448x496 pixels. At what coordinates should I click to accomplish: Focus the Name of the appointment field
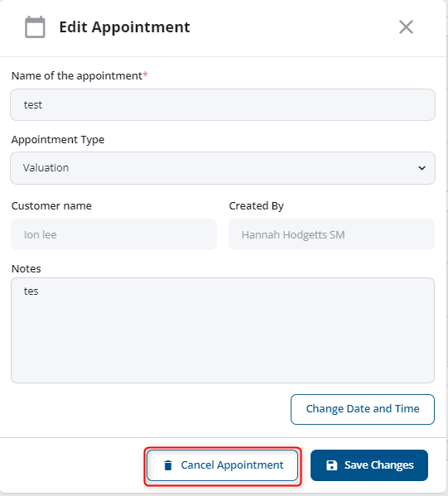point(223,104)
